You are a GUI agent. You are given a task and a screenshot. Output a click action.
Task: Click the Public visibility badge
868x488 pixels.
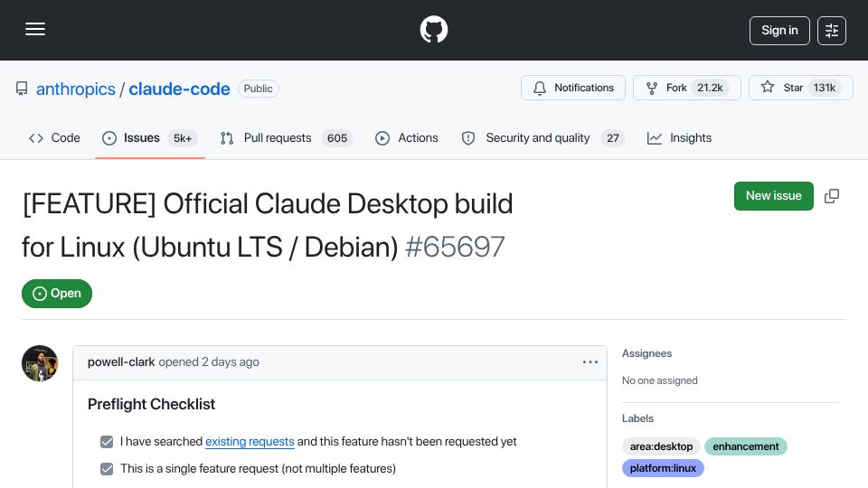[x=258, y=89]
